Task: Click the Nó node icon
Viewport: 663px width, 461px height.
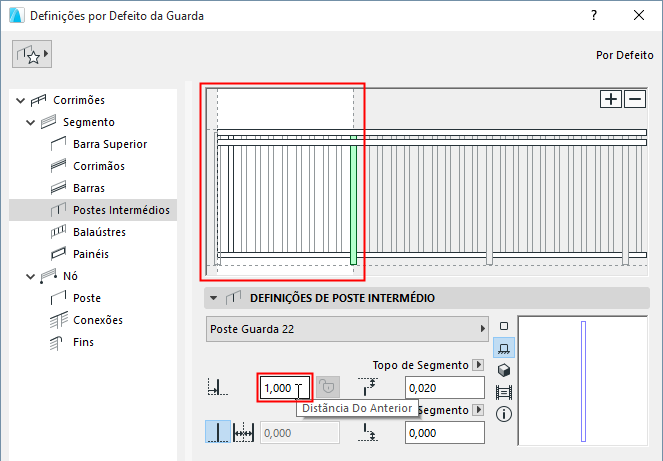Action: click(x=48, y=276)
